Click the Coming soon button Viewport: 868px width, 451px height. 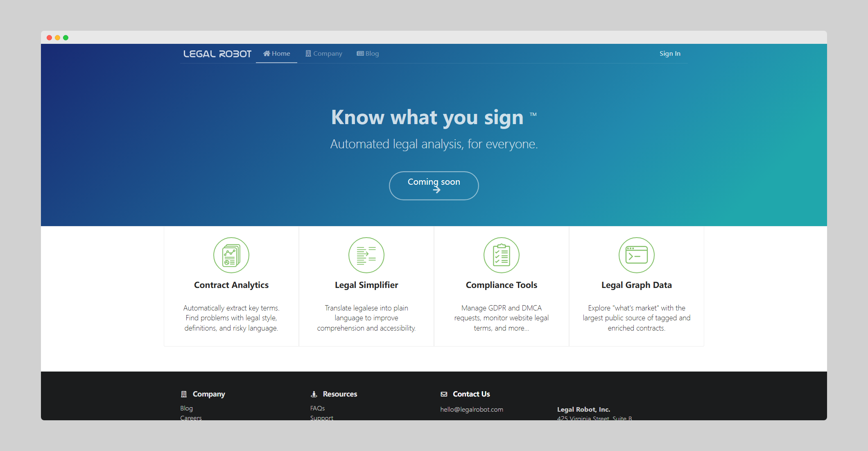pos(434,186)
